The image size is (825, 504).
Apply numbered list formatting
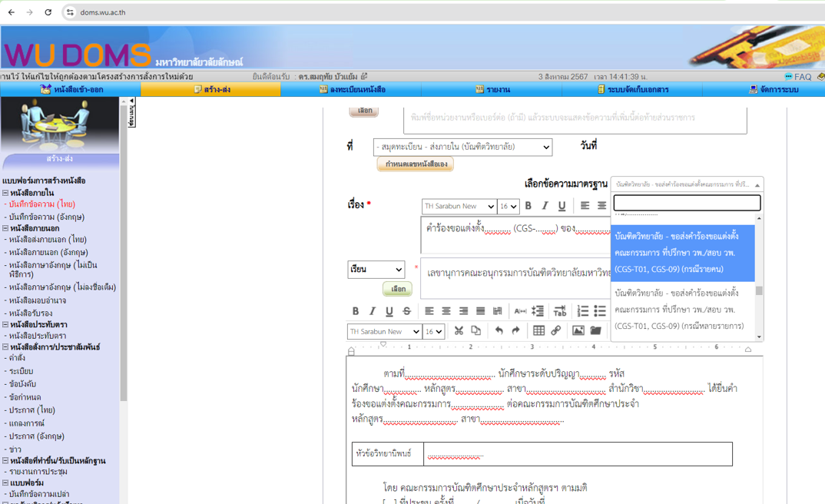(583, 311)
